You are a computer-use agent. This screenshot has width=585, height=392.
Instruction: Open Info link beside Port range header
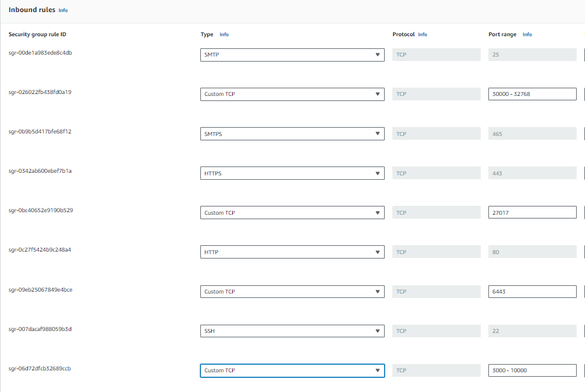click(527, 34)
